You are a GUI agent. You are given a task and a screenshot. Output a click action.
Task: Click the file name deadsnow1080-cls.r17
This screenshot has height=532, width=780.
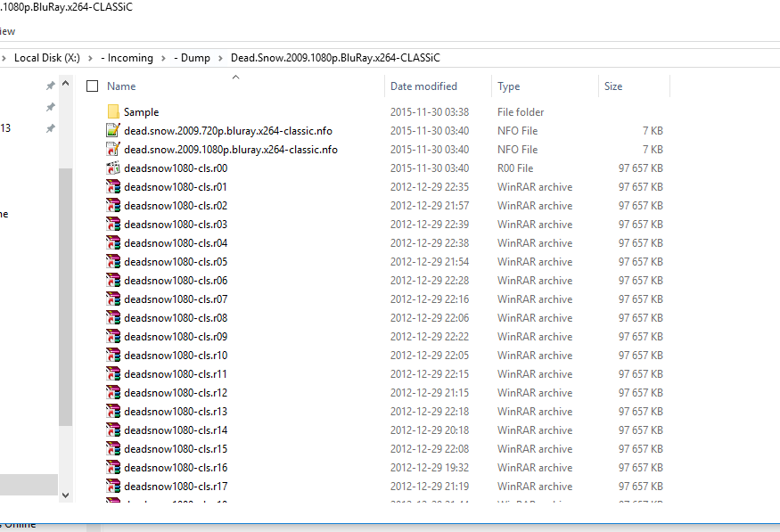(176, 487)
